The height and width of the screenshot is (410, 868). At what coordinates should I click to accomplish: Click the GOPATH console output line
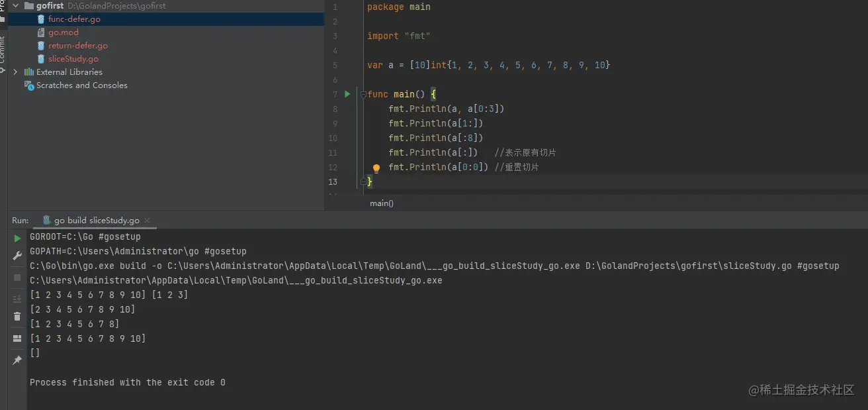click(138, 251)
